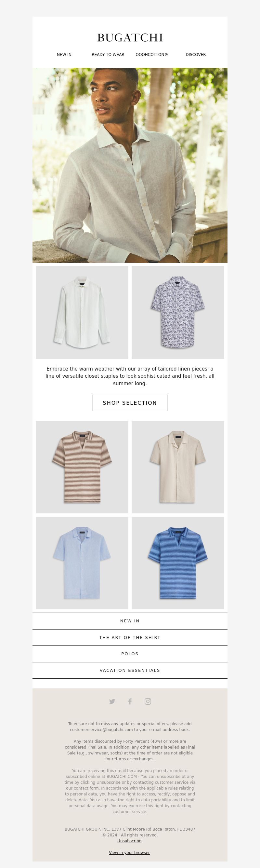Click the BUGATCHI logo header
The width and height of the screenshot is (260, 868).
(x=130, y=38)
